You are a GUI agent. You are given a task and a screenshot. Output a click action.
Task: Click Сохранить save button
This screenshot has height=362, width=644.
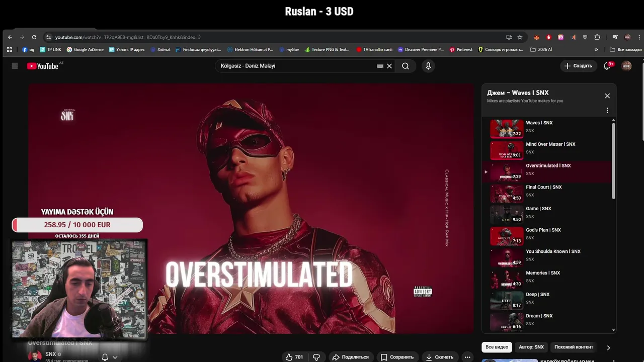(x=397, y=357)
